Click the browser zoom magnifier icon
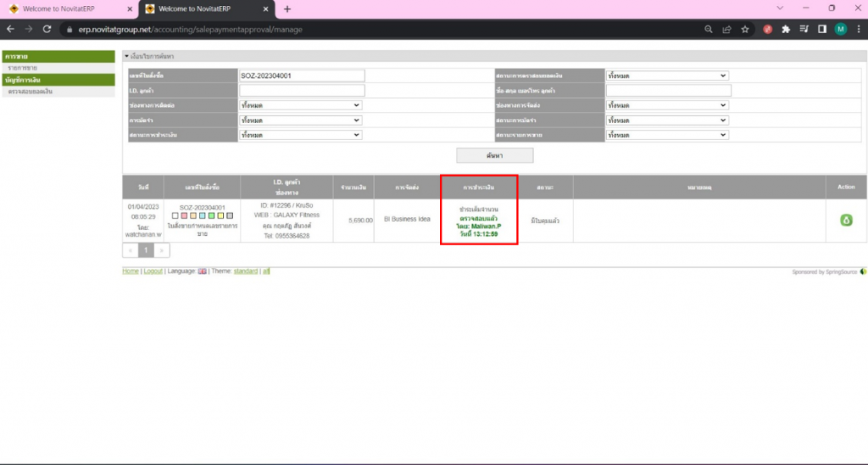The height and width of the screenshot is (465, 868). pos(709,29)
